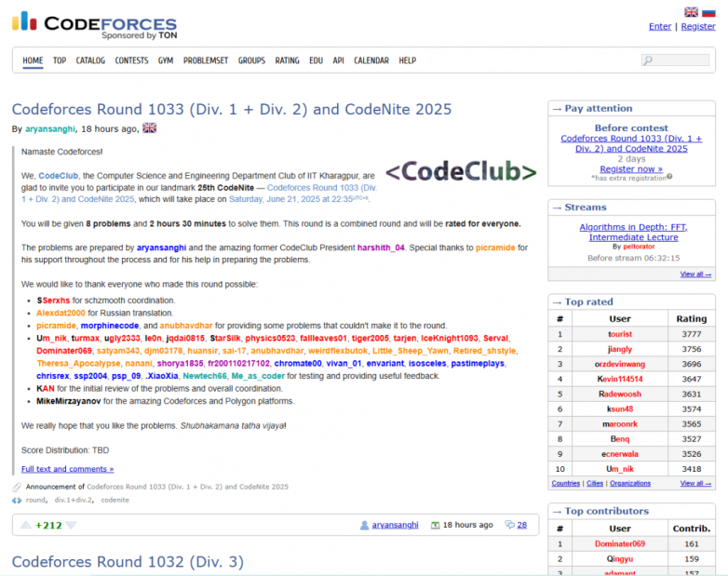This screenshot has width=728, height=576.
Task: Click the Codeforces logo
Action: click(x=94, y=25)
